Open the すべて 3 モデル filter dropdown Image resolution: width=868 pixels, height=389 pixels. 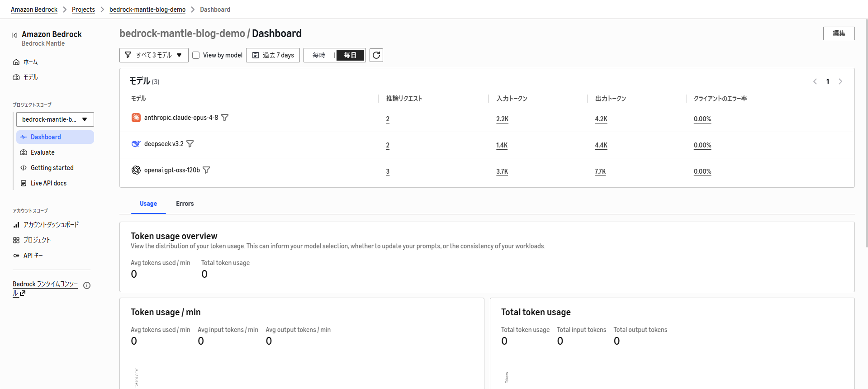(x=154, y=55)
